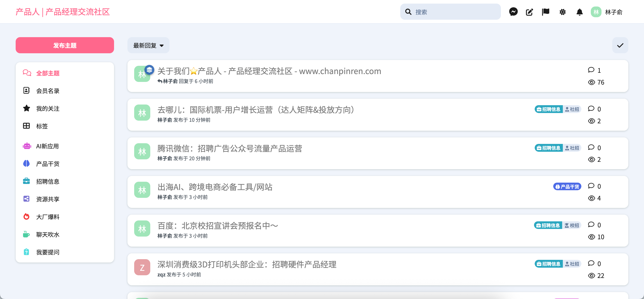Screen dimensions: 644x299
Task: Select 全部主题 in sidebar
Action: tap(47, 73)
